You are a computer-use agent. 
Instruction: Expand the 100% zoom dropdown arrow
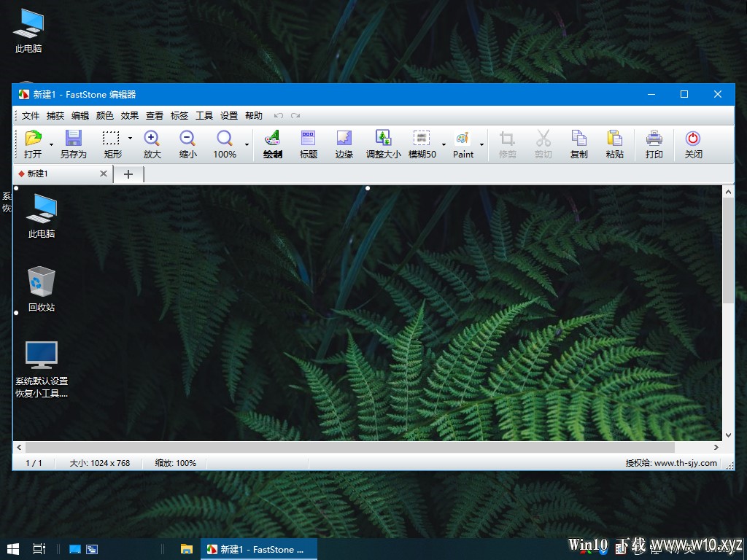pos(247,144)
